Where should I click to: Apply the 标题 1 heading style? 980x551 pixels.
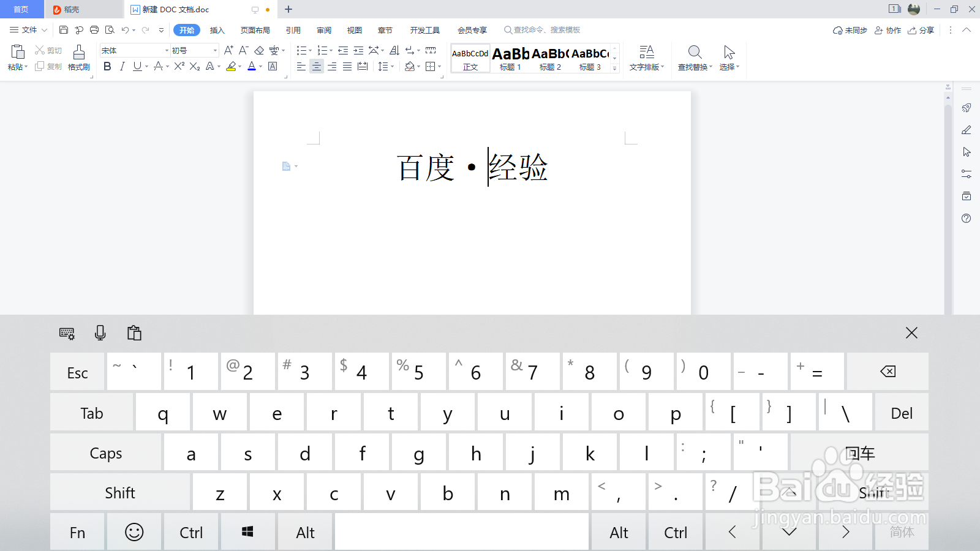pos(510,59)
